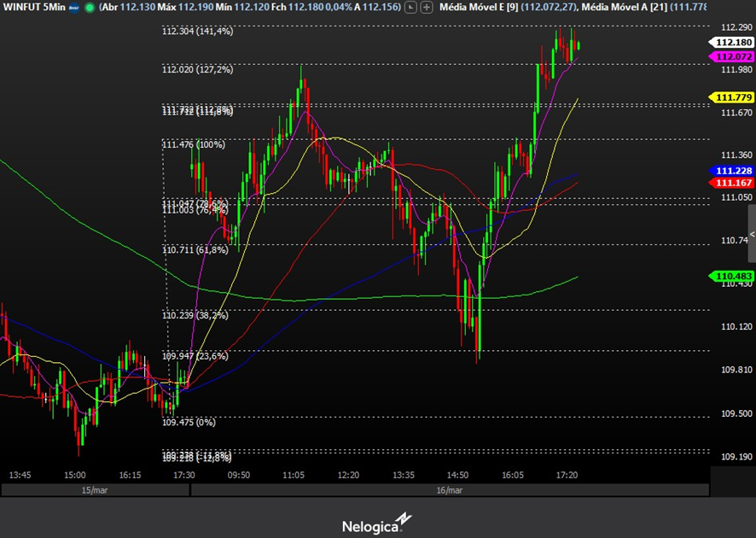The height and width of the screenshot is (538, 756).
Task: Click the 13:35 time axis label
Action: [403, 476]
